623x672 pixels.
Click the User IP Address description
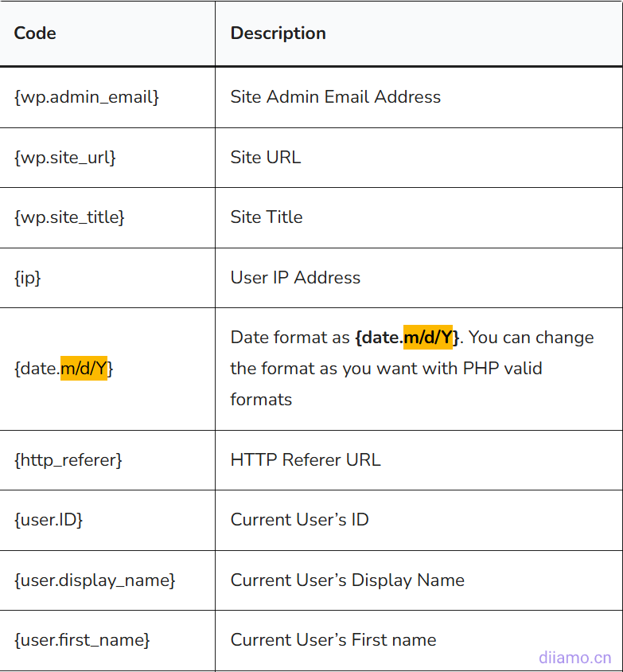click(295, 278)
